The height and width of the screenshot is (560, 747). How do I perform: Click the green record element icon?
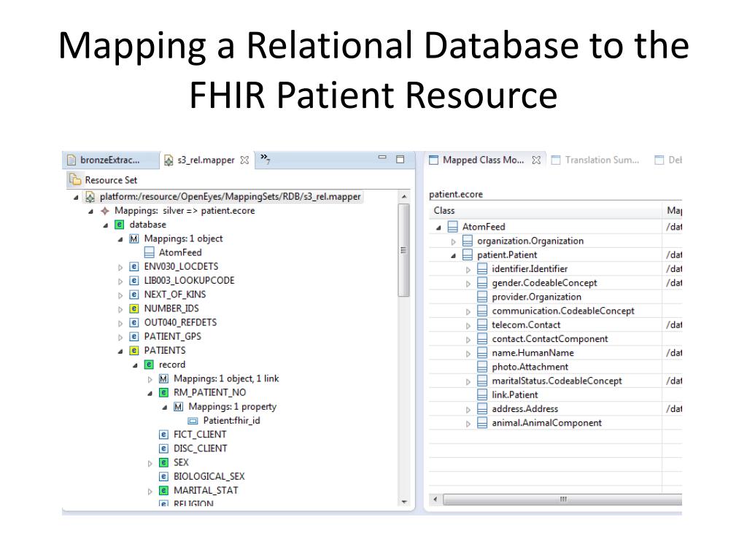149,365
